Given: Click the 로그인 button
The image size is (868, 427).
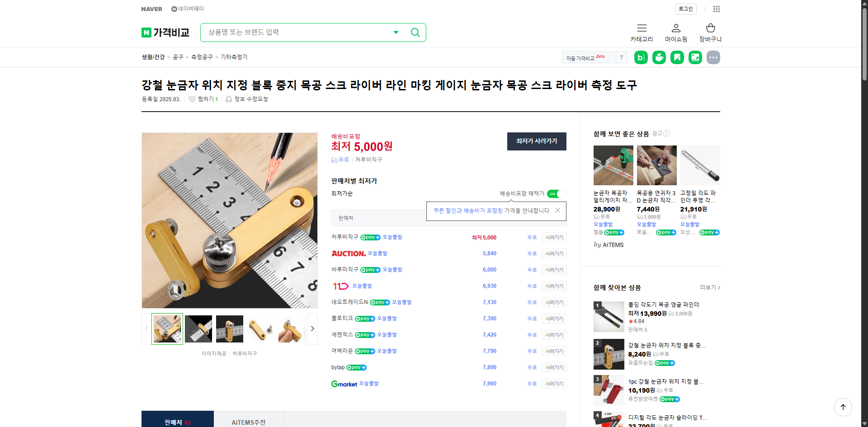Looking at the screenshot, I should pos(685,9).
